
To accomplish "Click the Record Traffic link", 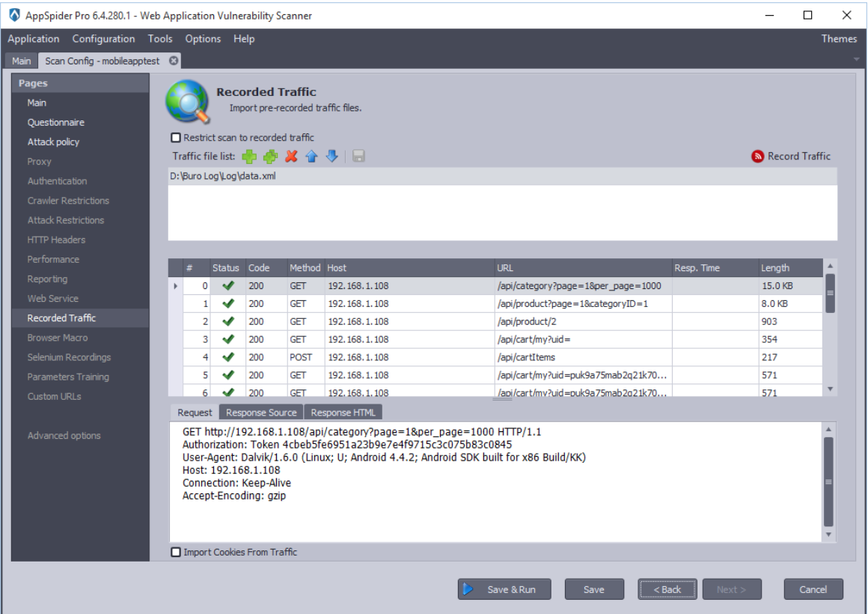I will point(799,156).
